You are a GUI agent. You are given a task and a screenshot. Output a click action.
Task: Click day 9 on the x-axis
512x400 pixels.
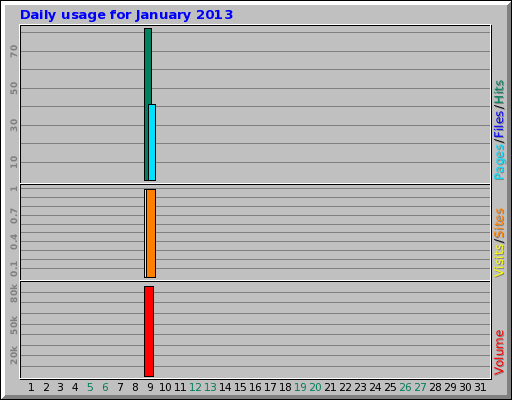coord(150,387)
